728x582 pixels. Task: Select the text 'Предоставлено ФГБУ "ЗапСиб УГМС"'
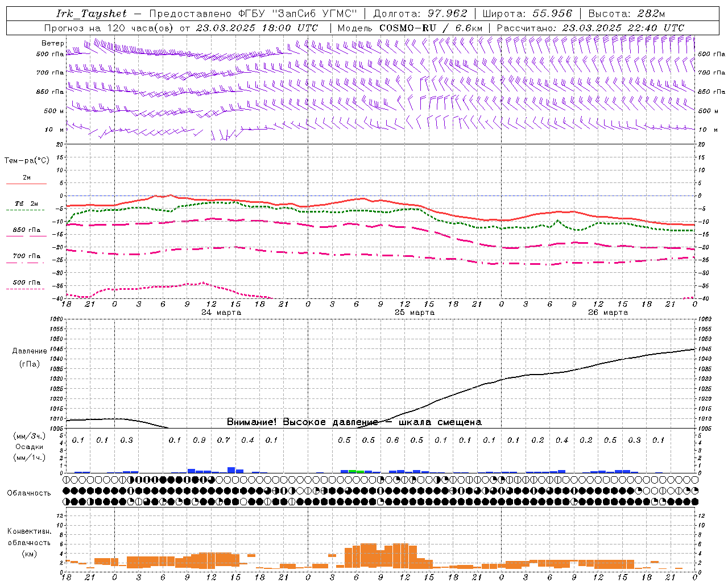(x=253, y=14)
